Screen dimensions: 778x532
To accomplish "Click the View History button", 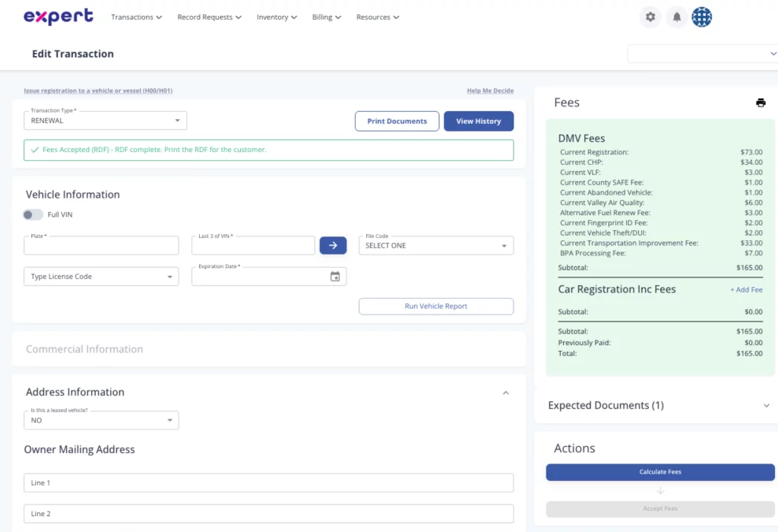I will (479, 121).
